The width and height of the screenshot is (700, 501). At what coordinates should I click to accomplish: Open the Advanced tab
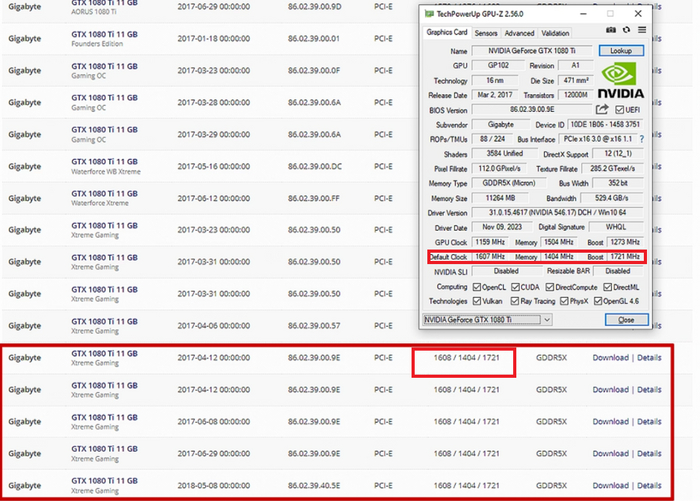pyautogui.click(x=519, y=33)
